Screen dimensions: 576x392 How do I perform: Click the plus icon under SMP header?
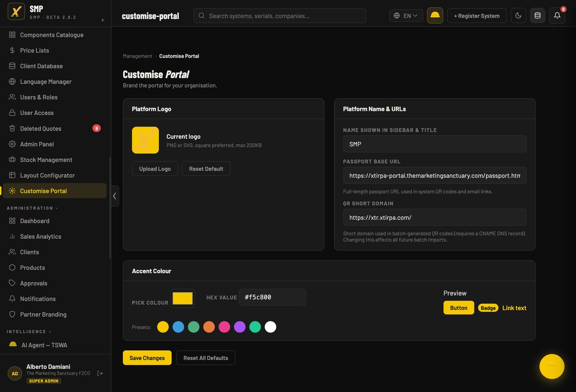[x=103, y=20]
